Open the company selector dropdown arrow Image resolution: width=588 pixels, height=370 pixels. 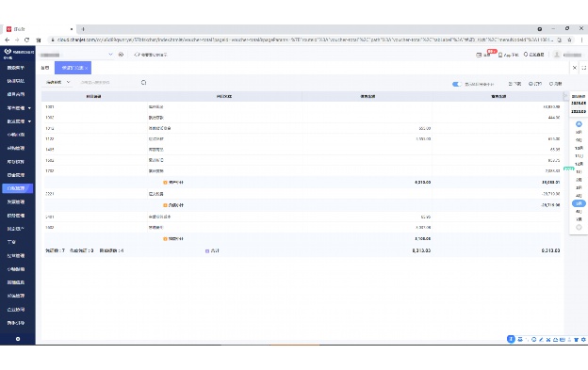pyautogui.click(x=110, y=55)
